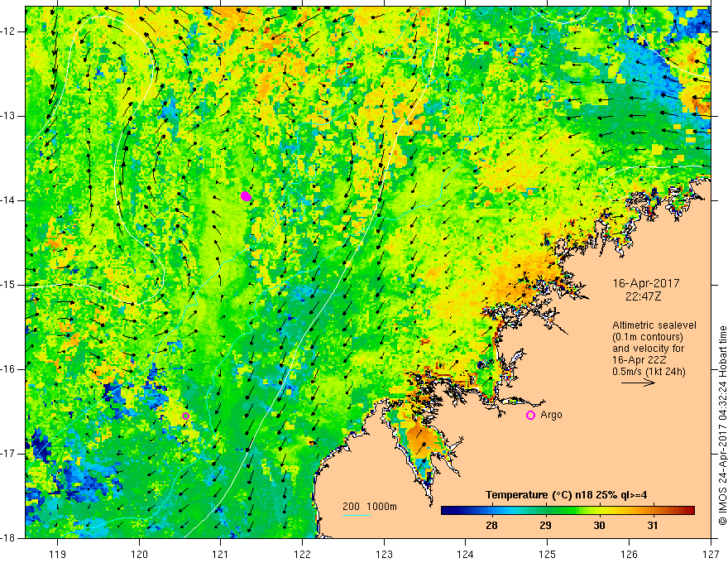Click the 'and velocity for' caption line
728x563 pixels.
coord(648,349)
